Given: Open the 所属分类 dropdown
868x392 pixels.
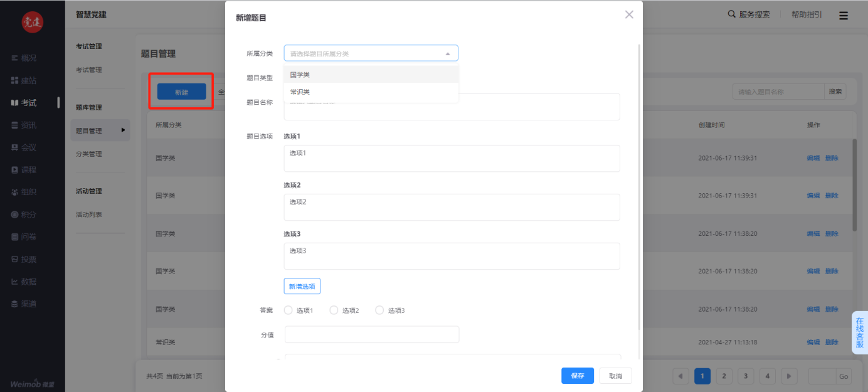Looking at the screenshot, I should coord(371,53).
